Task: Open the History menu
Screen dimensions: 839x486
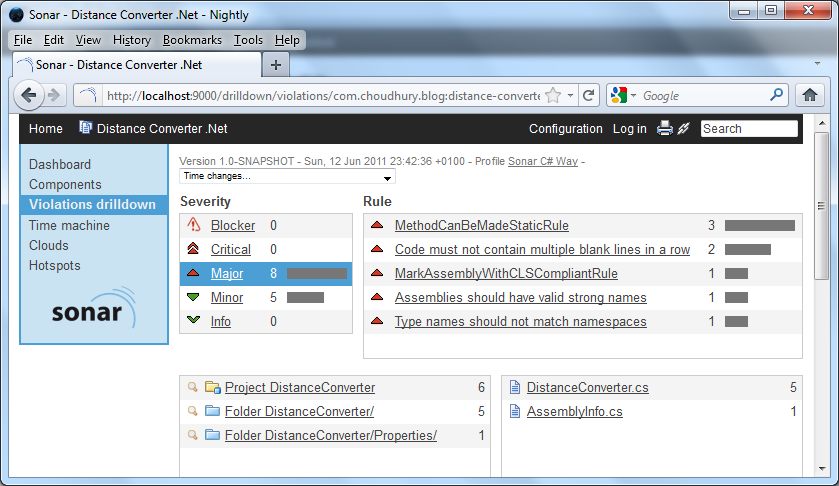Action: click(132, 40)
